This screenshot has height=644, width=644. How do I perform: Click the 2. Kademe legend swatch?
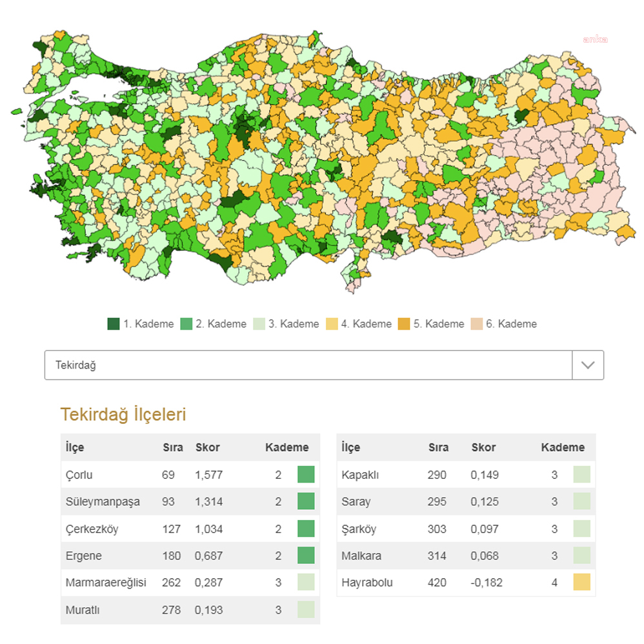[x=186, y=324]
